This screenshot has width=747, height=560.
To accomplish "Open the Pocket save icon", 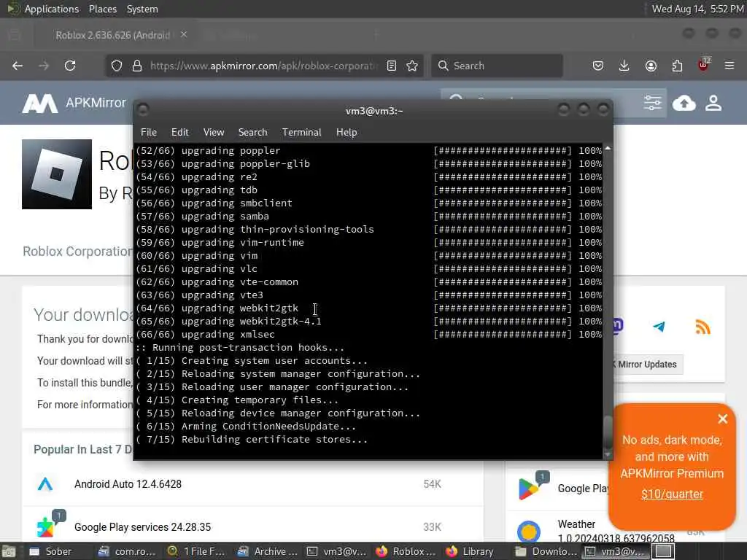I will tap(598, 66).
